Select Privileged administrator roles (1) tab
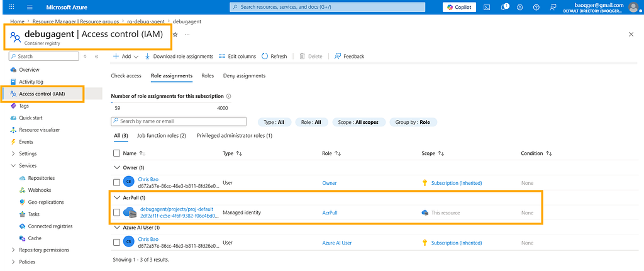The width and height of the screenshot is (644, 271). pyautogui.click(x=235, y=135)
